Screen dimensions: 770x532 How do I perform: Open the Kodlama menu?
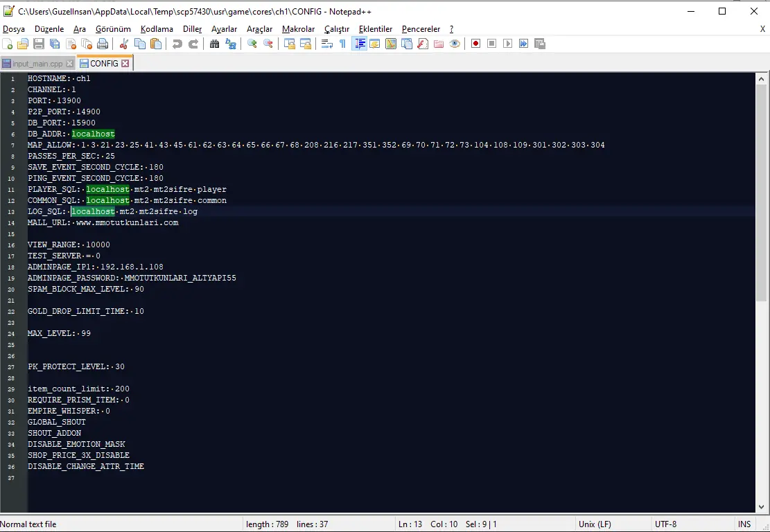tap(157, 29)
